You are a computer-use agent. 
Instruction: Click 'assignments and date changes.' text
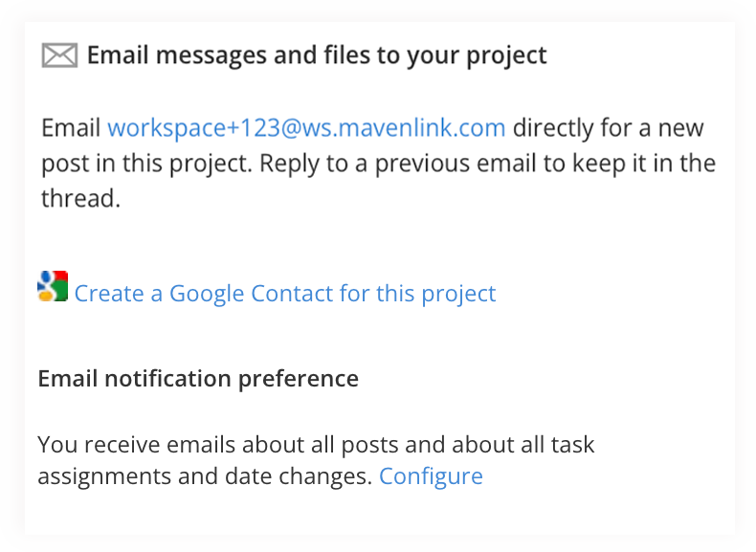point(204,476)
